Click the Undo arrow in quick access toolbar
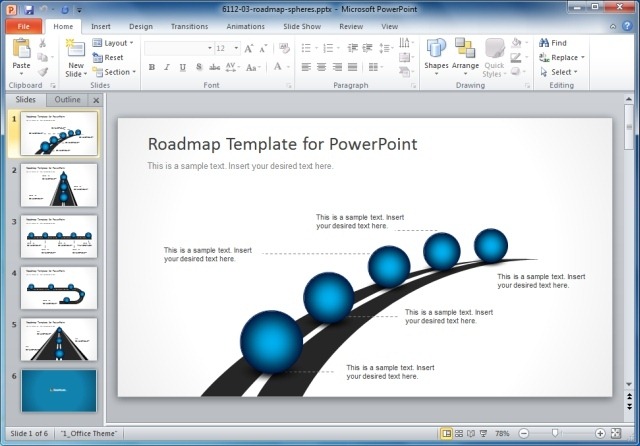The height and width of the screenshot is (446, 640). (x=44, y=9)
